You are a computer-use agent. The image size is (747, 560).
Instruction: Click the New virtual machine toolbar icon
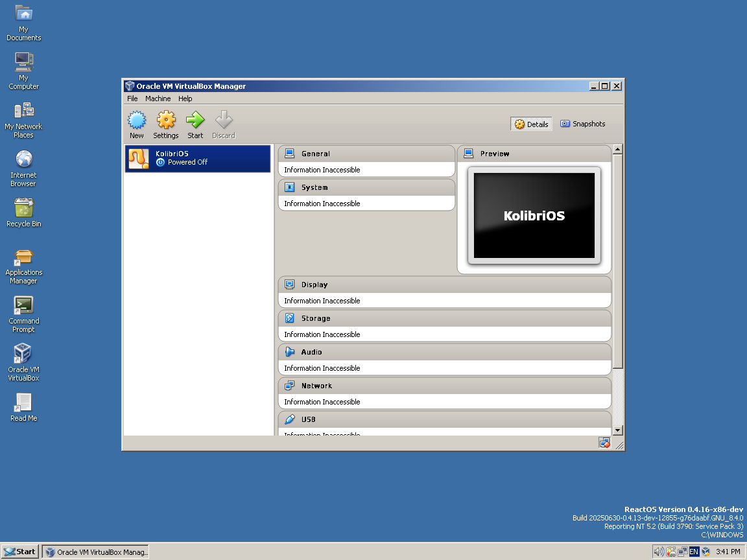point(137,120)
